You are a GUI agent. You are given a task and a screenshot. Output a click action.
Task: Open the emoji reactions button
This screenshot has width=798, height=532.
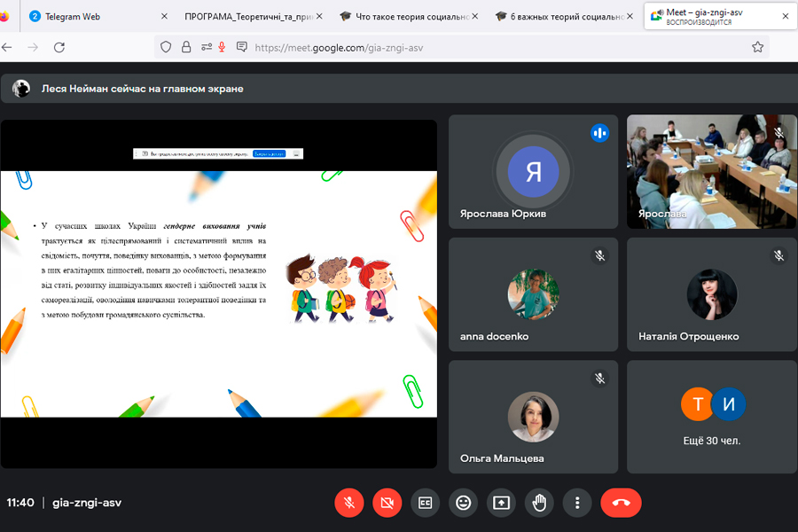[463, 503]
